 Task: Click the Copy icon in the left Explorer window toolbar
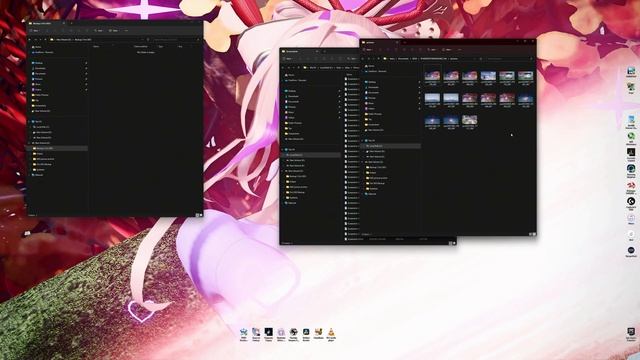click(55, 31)
